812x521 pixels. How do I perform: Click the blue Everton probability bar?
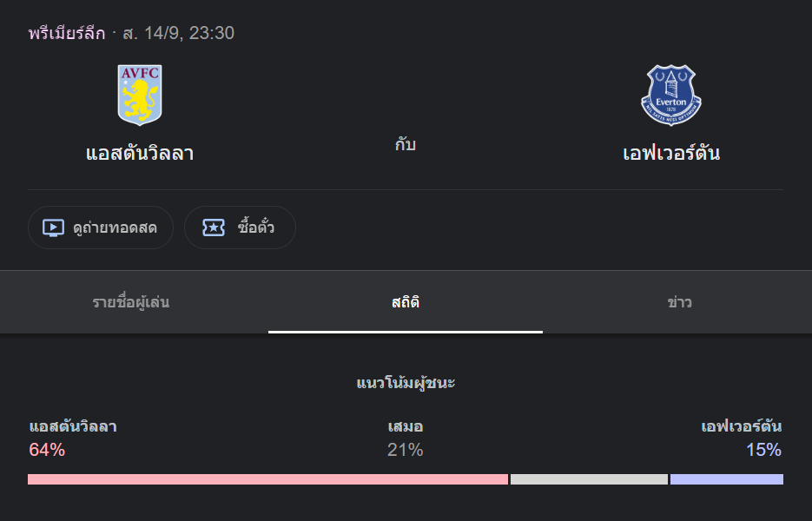[x=727, y=479]
